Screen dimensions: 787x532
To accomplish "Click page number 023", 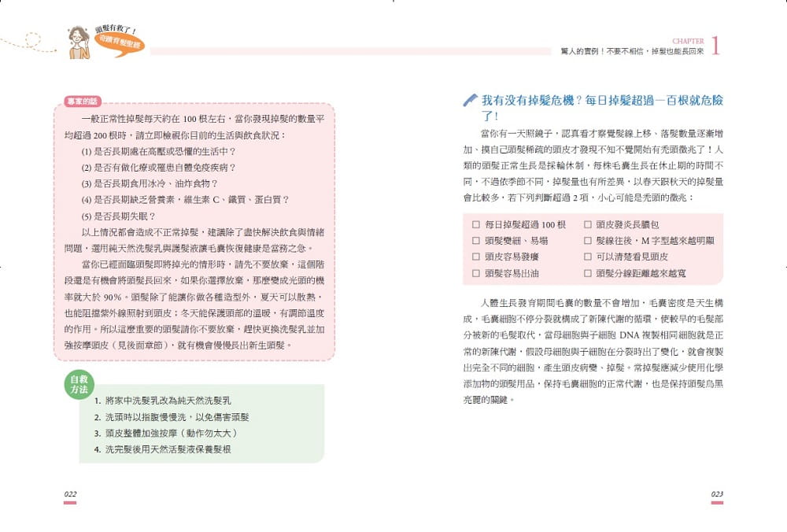I will [x=717, y=494].
